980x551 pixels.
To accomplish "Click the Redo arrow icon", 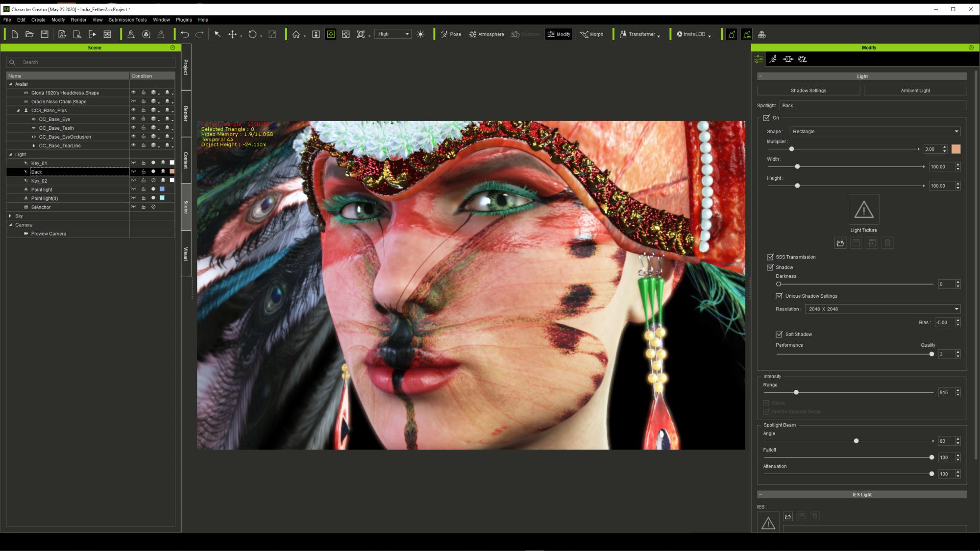I will click(x=199, y=34).
